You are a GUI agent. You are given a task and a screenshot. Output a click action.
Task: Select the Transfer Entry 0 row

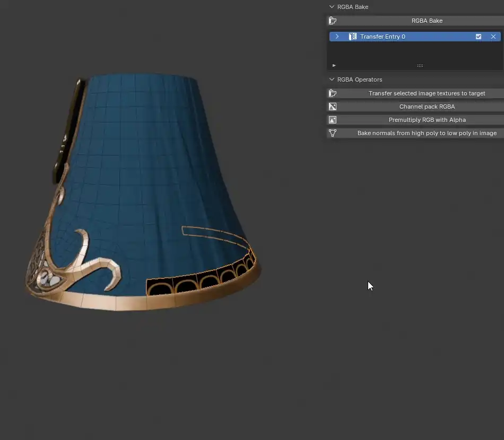coord(415,37)
